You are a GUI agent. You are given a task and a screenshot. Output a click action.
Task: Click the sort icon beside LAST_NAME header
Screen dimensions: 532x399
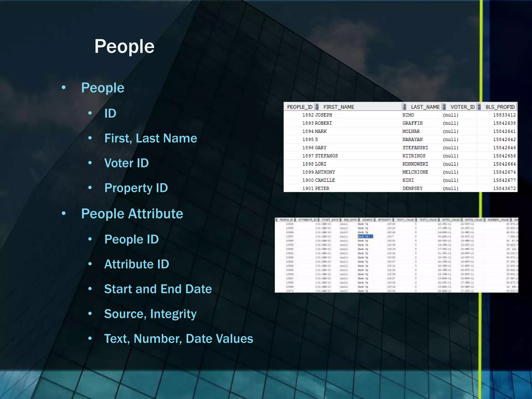[404, 107]
